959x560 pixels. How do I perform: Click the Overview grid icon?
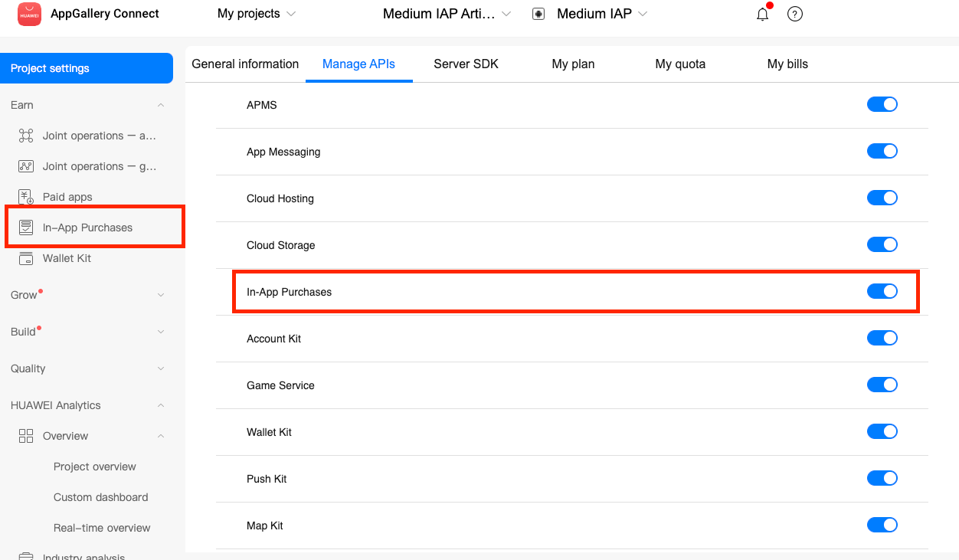(26, 436)
